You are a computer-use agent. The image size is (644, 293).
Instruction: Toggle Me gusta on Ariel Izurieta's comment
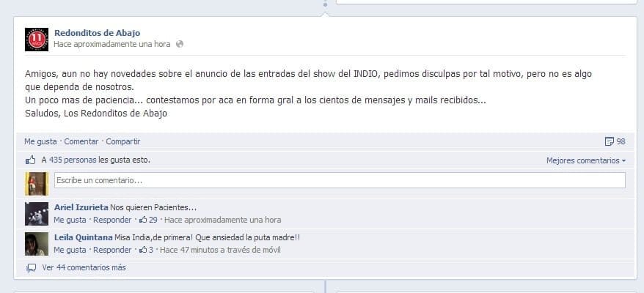[x=70, y=220]
